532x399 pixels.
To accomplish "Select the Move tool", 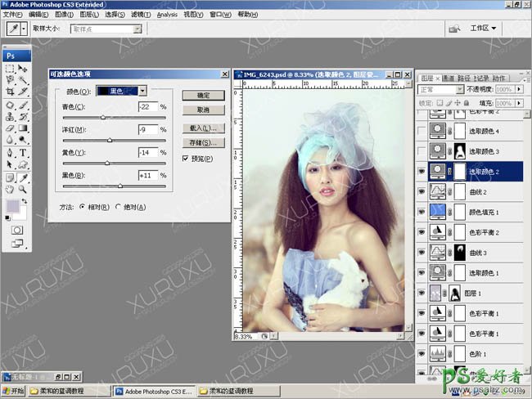I will pos(23,69).
